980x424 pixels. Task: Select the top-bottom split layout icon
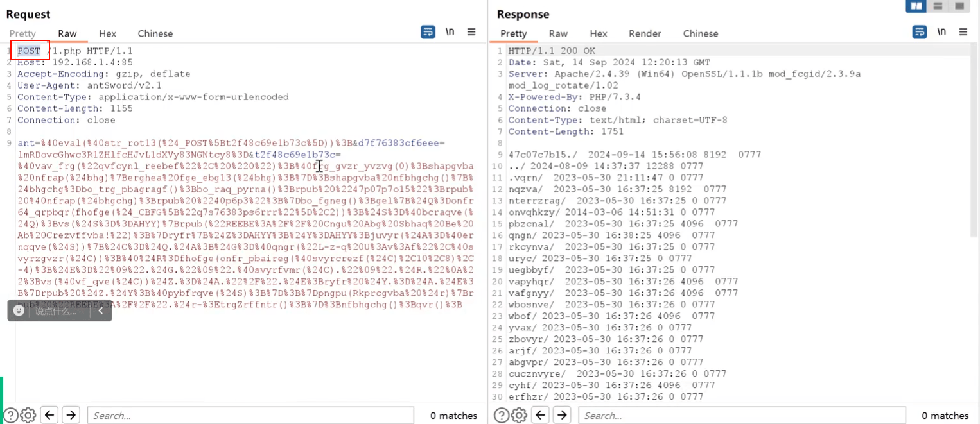[x=938, y=6]
